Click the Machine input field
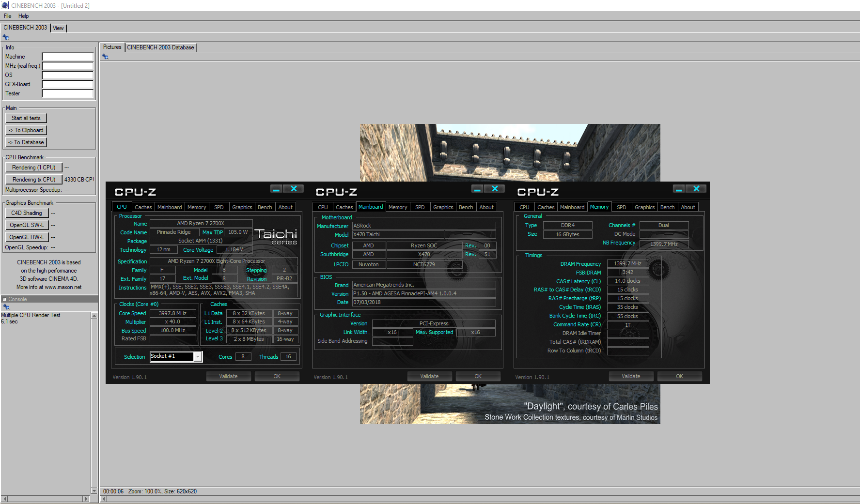The image size is (860, 504). [x=67, y=57]
